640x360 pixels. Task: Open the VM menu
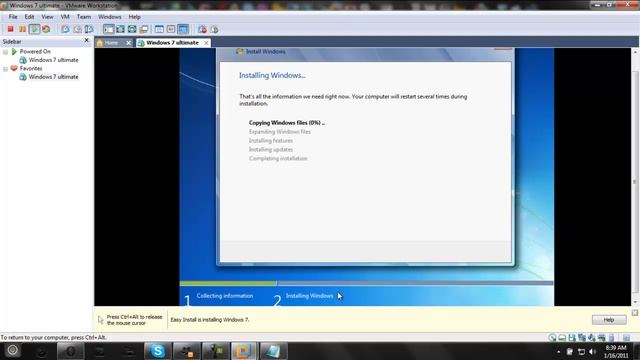[65, 17]
